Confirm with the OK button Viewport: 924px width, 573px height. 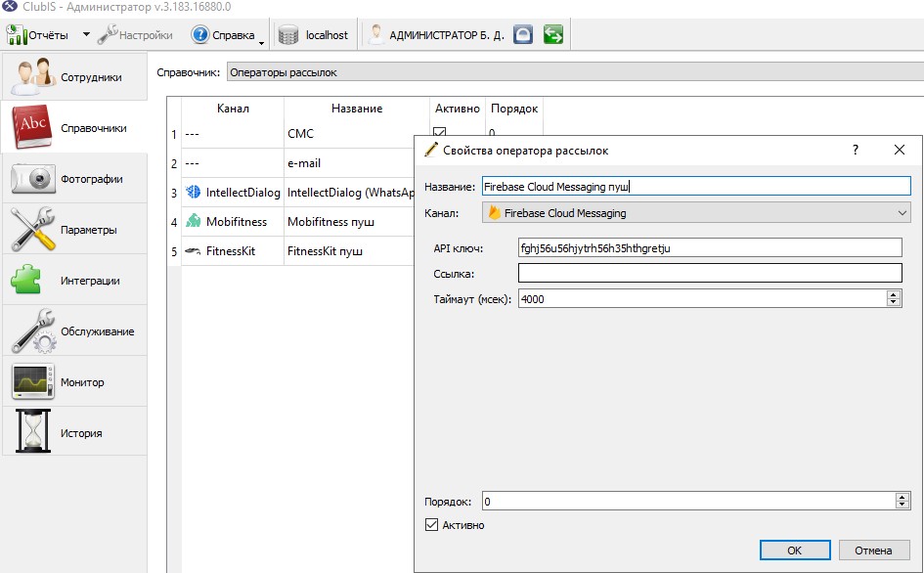pos(794,550)
